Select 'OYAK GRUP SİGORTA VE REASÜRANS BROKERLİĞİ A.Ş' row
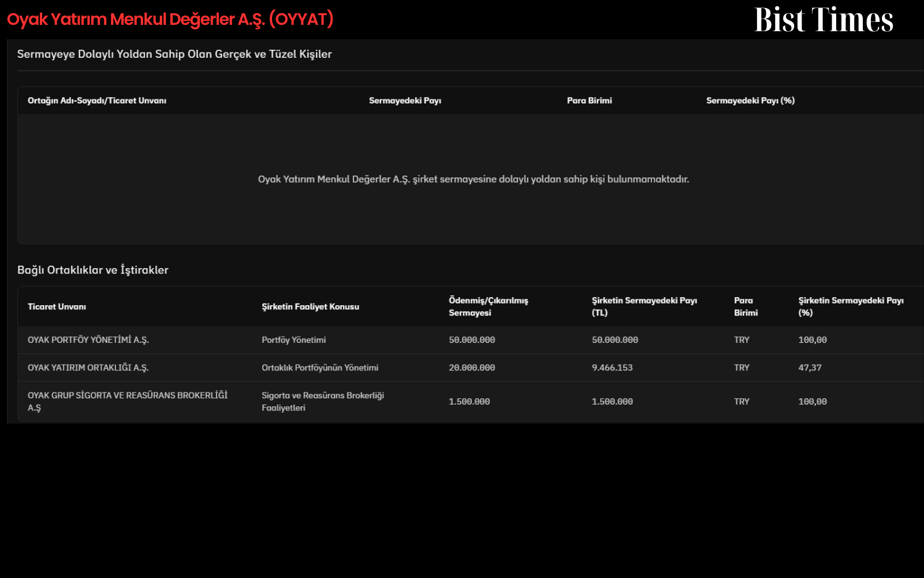This screenshot has width=924, height=578. pyautogui.click(x=471, y=402)
